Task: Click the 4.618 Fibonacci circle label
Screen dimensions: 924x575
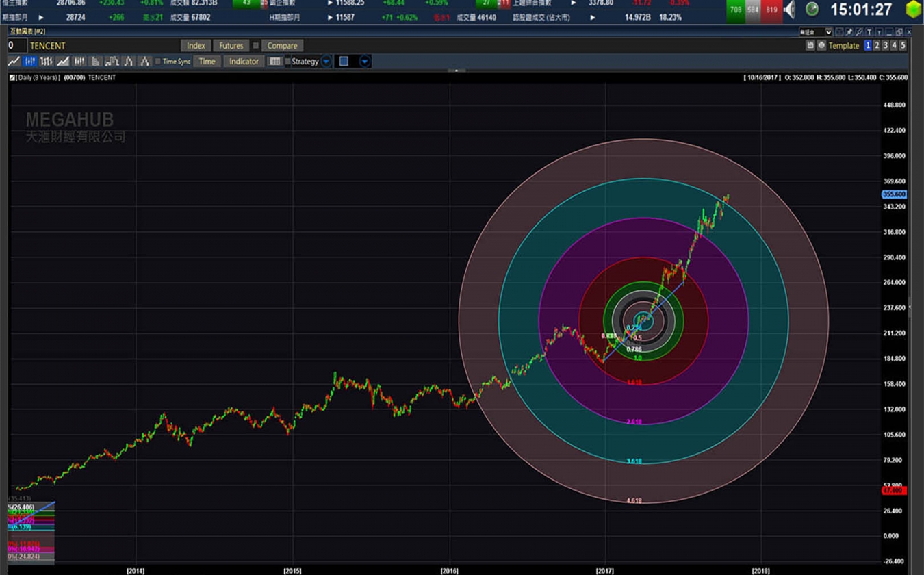Action: pyautogui.click(x=634, y=501)
